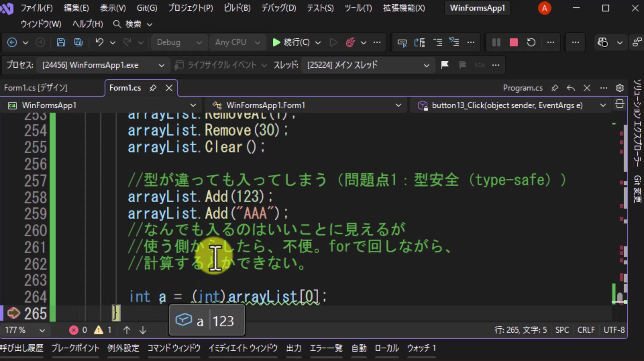Click the hot reload flame icon

pyautogui.click(x=350, y=42)
